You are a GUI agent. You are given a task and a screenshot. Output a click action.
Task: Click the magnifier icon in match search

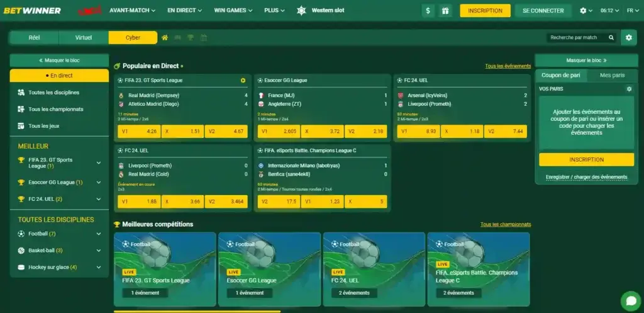pos(611,38)
